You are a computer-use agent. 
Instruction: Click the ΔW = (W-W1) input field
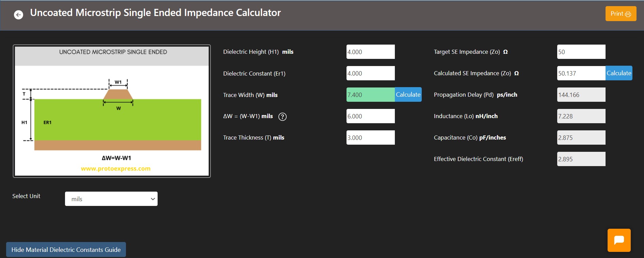click(371, 116)
